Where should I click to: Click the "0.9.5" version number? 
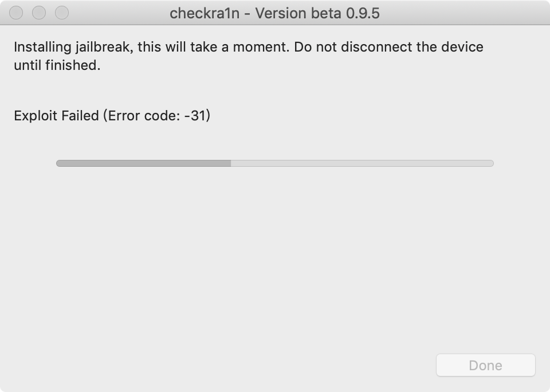coord(363,13)
